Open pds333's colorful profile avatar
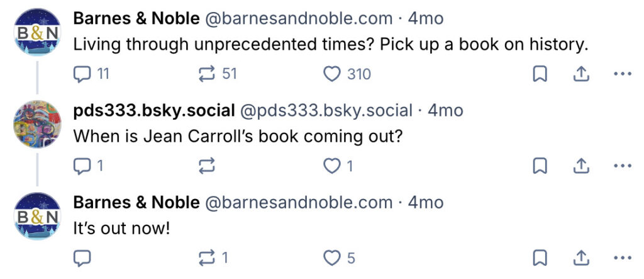This screenshot has width=644, height=279. pyautogui.click(x=36, y=123)
